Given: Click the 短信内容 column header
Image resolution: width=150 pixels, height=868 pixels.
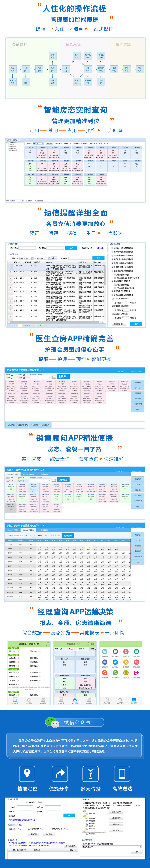Looking at the screenshot, I should (61, 263).
